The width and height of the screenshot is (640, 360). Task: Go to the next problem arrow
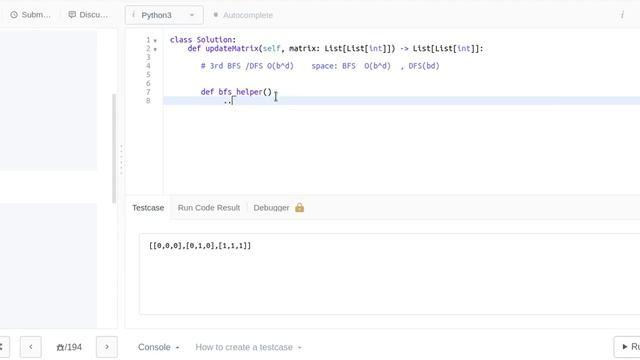[107, 347]
